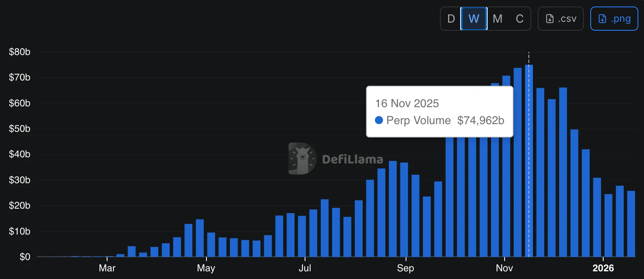Export the chart as .png
The height and width of the screenshot is (279, 644).
click(x=614, y=19)
